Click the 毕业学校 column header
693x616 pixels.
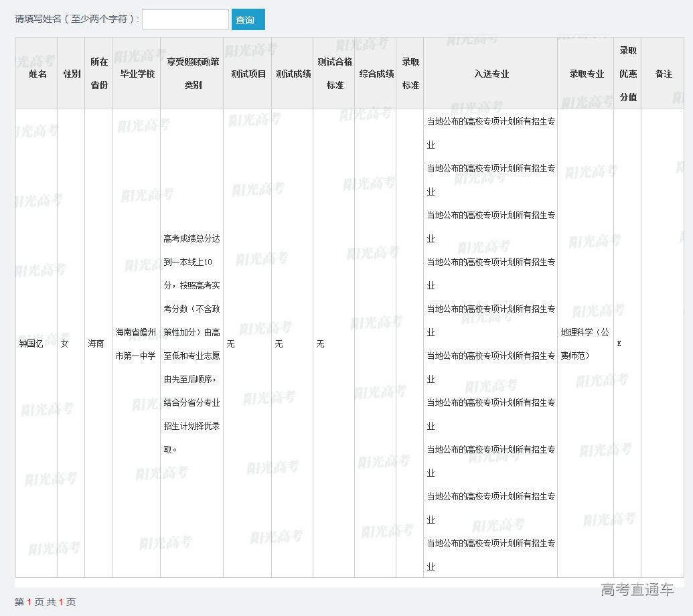pos(137,74)
